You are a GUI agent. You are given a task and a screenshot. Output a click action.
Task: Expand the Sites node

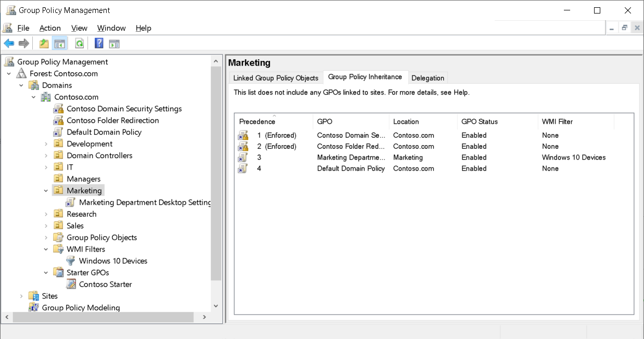[21, 295]
